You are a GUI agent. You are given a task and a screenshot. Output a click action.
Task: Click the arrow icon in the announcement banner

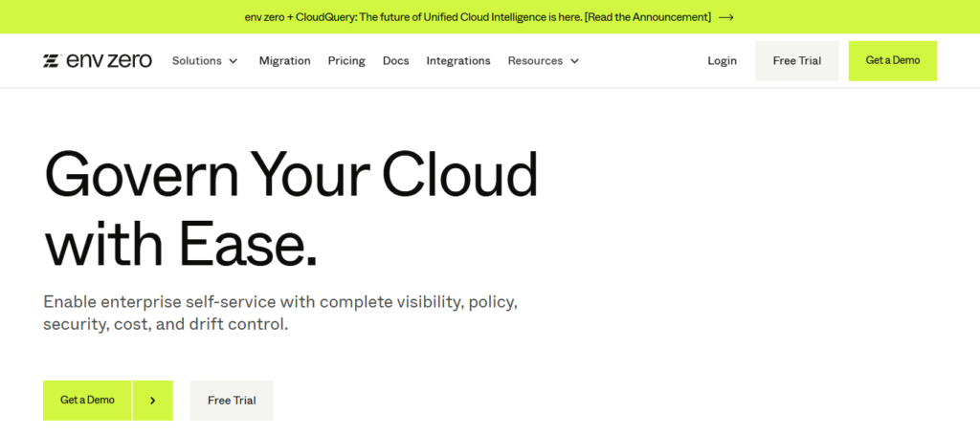coord(726,17)
